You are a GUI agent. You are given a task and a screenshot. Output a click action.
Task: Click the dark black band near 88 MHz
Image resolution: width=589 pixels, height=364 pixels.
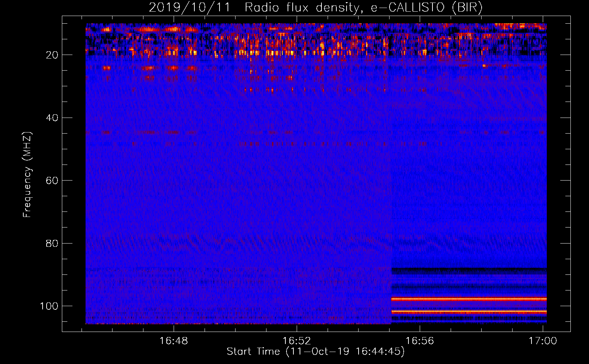coord(469,270)
